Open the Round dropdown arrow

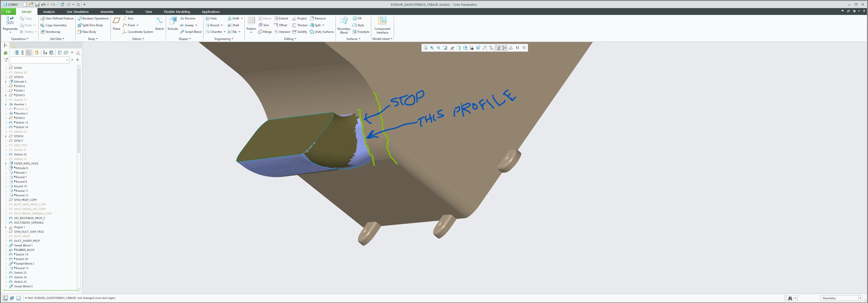pyautogui.click(x=222, y=25)
